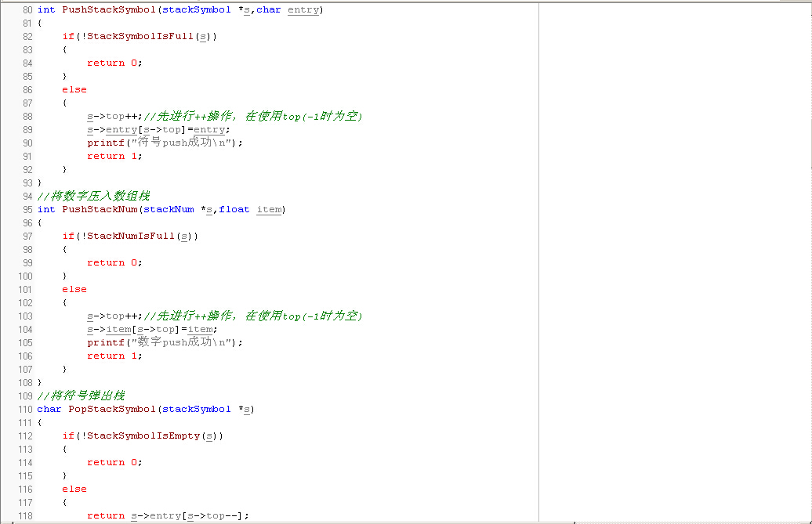Click the 'else' keyword on line 86
The width and height of the screenshot is (812, 524).
pyautogui.click(x=74, y=89)
